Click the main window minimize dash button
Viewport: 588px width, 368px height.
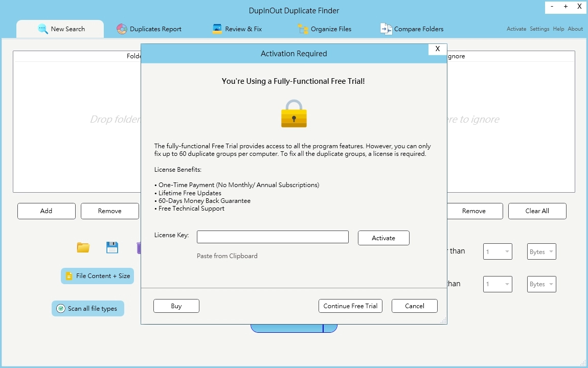552,6
